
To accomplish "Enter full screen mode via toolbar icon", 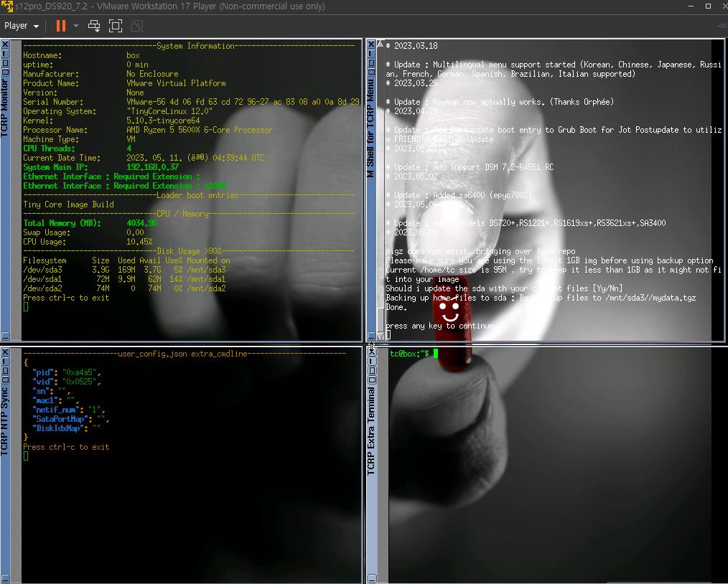I will pos(116,26).
